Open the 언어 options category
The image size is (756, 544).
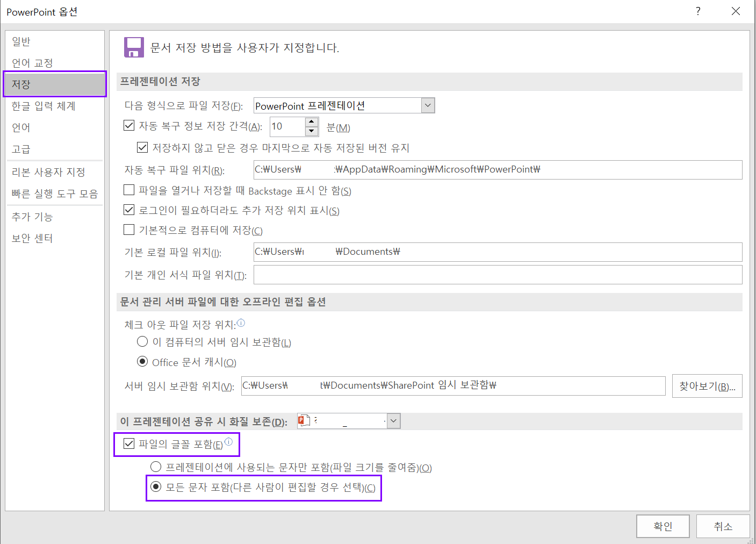54,127
